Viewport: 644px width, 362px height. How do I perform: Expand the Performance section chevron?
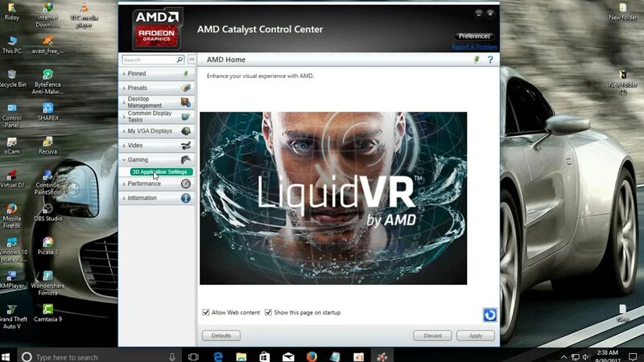click(124, 184)
